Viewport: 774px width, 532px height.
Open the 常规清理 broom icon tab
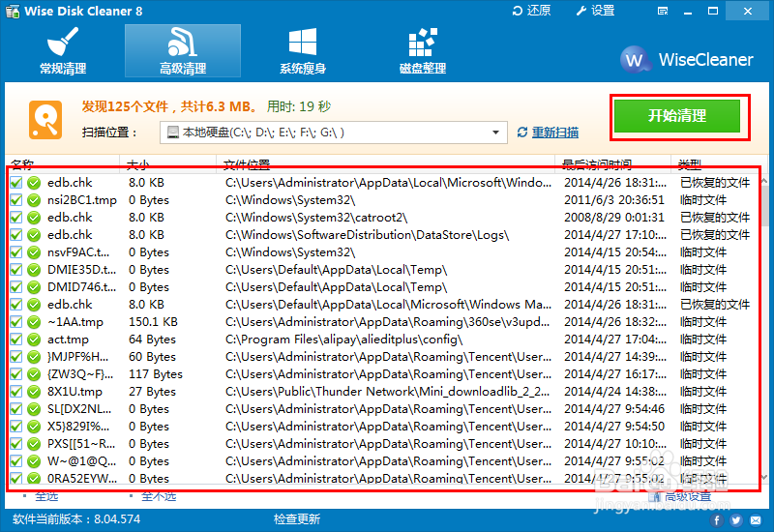click(x=63, y=51)
